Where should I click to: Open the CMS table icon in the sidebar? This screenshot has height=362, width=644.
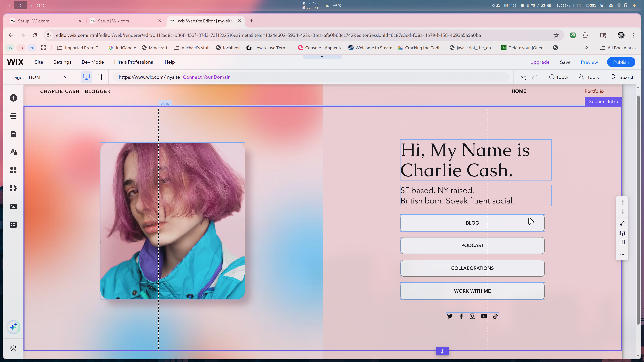click(x=13, y=225)
